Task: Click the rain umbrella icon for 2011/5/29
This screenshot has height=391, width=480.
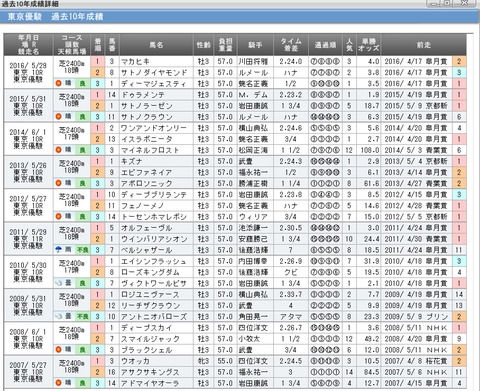Action: click(59, 250)
